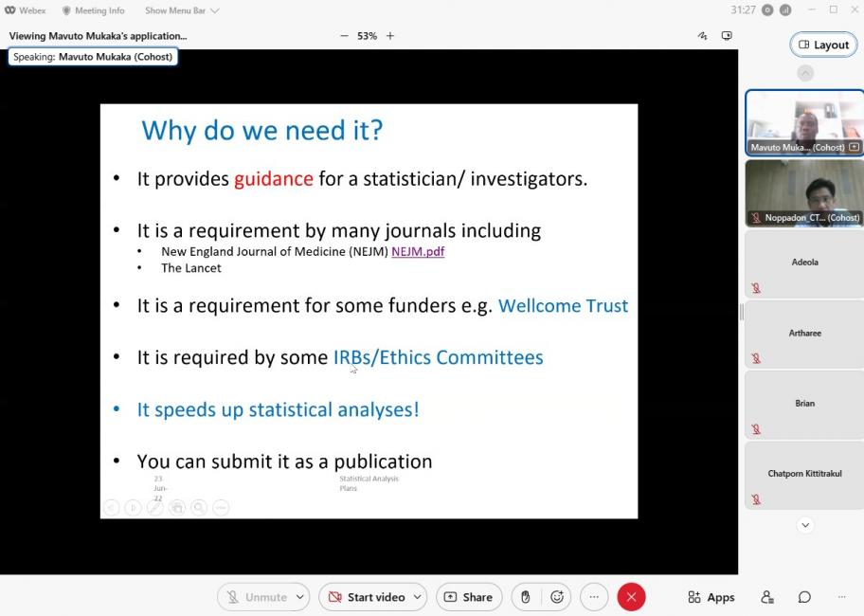
Task: Select Brian's participant tile
Action: coord(804,405)
